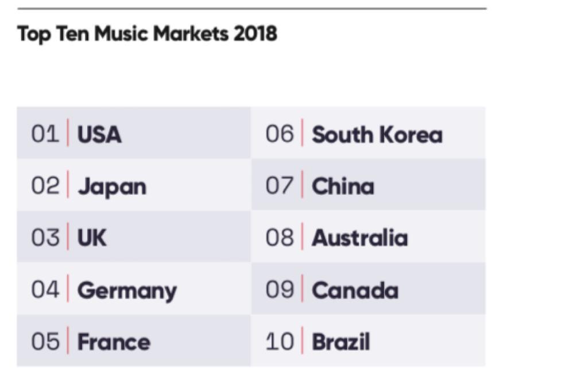Click the rank number 04
588x383 pixels.
pos(45,289)
